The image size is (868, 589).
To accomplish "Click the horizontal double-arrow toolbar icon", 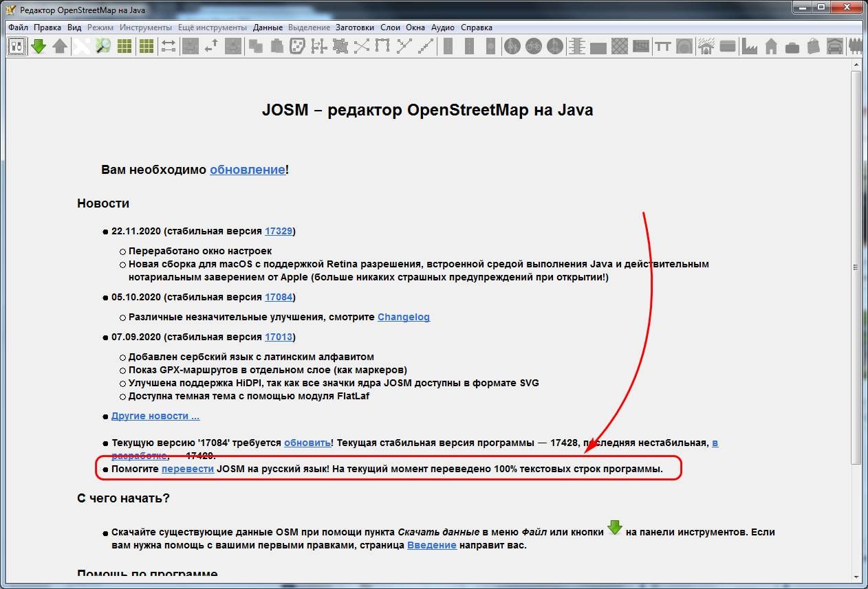I will tap(168, 46).
